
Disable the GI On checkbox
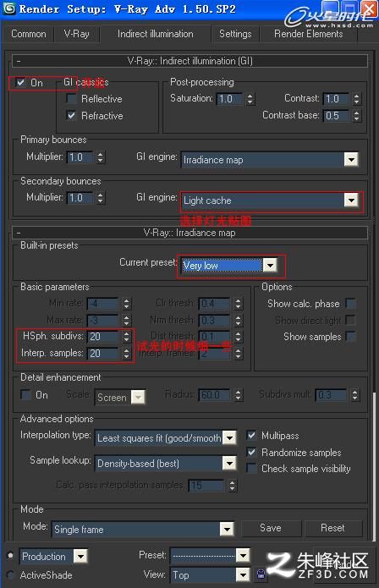point(20,82)
